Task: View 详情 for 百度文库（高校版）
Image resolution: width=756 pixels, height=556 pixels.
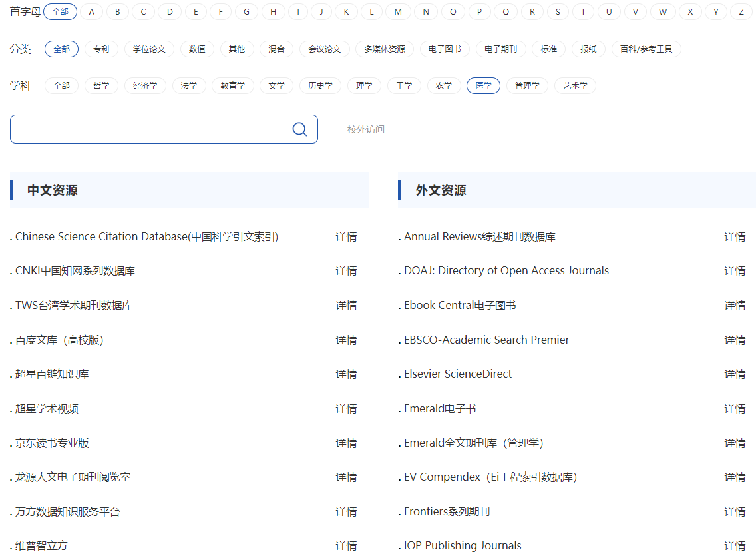Action: [x=346, y=340]
